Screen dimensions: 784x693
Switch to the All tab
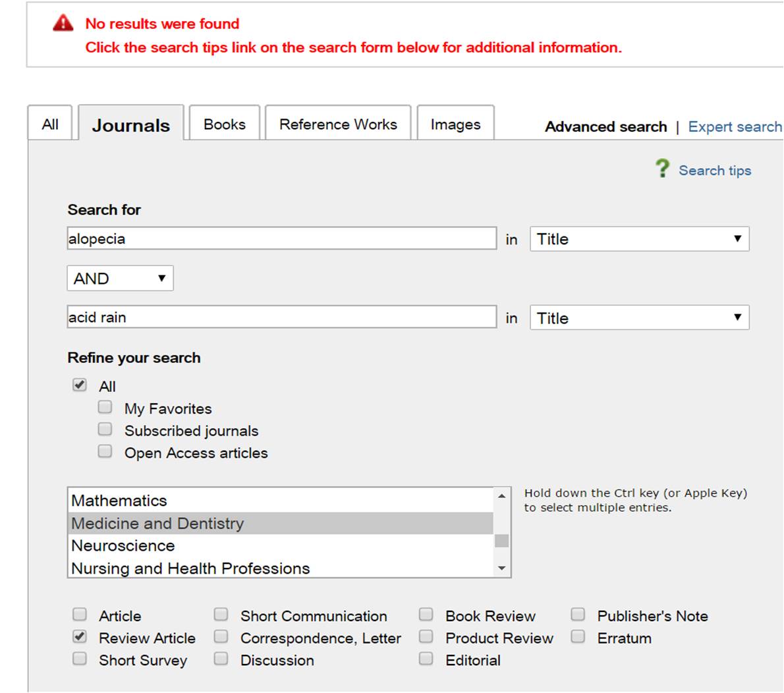pos(50,124)
